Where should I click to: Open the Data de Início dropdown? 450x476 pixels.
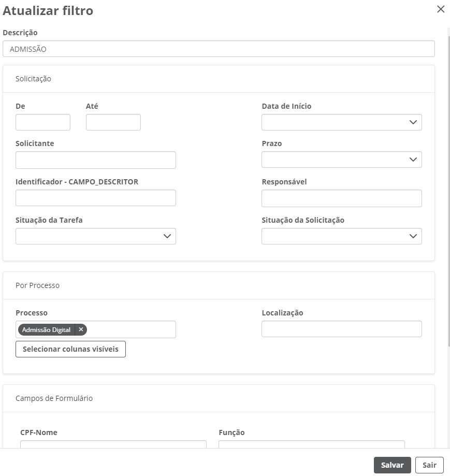click(341, 122)
